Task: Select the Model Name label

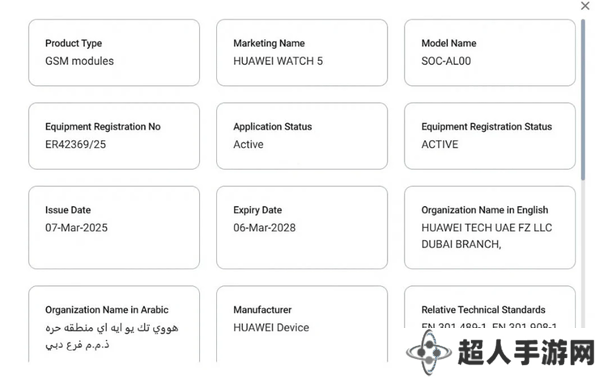Action: (449, 43)
